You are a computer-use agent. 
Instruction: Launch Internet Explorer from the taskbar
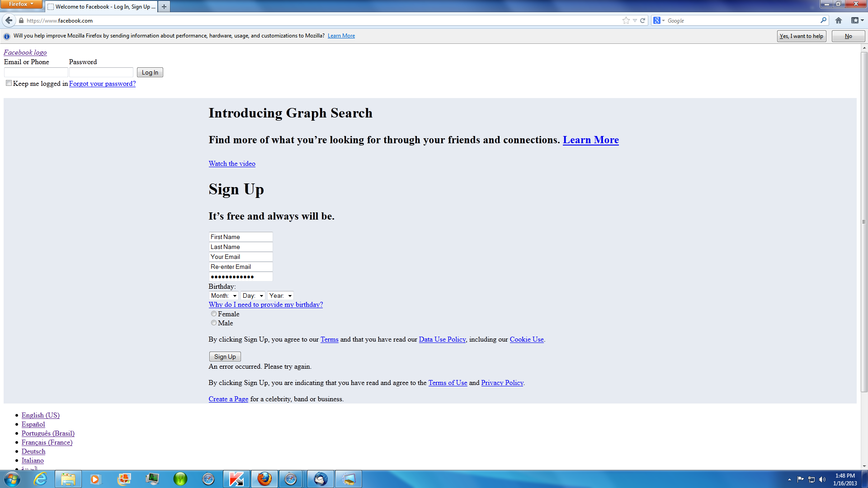[41, 479]
